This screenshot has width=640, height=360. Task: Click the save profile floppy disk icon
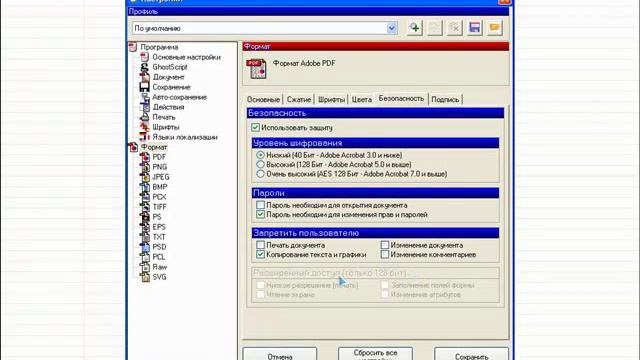(x=475, y=28)
